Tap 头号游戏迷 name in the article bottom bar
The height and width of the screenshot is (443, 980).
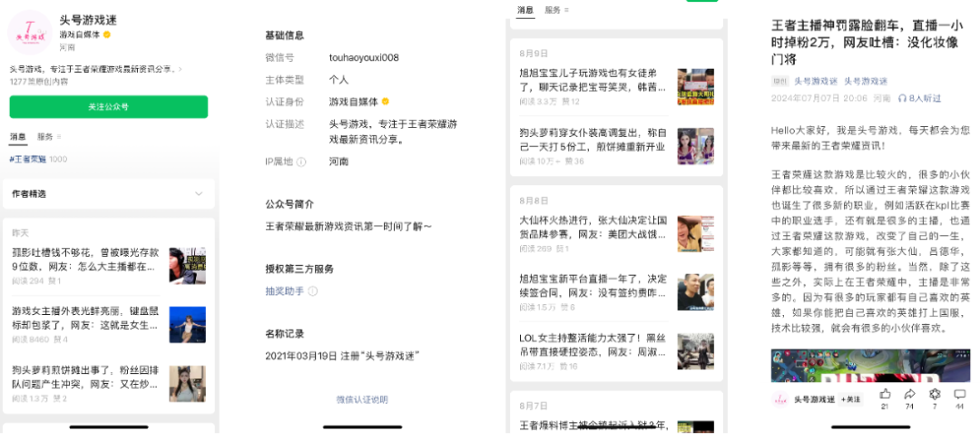pyautogui.click(x=814, y=399)
